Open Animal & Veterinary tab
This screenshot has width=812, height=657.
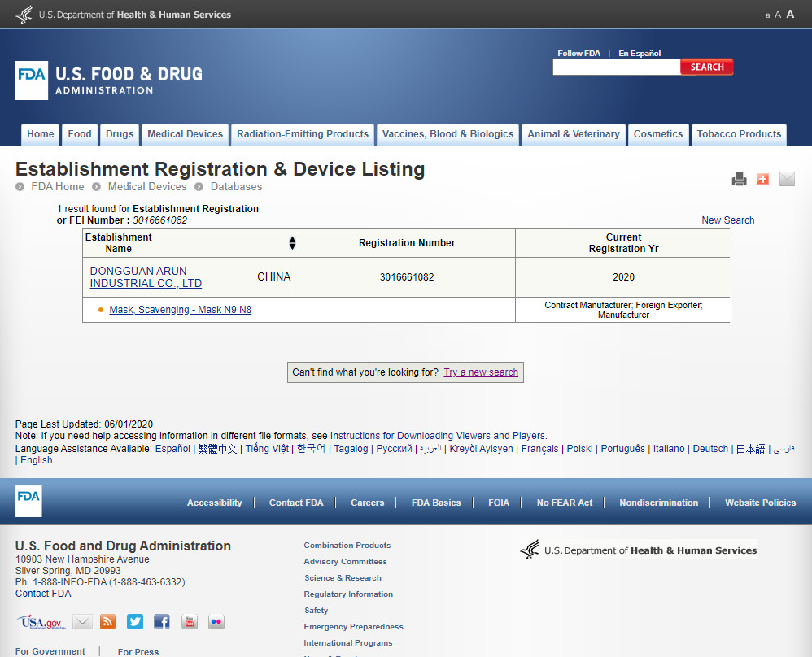click(574, 134)
